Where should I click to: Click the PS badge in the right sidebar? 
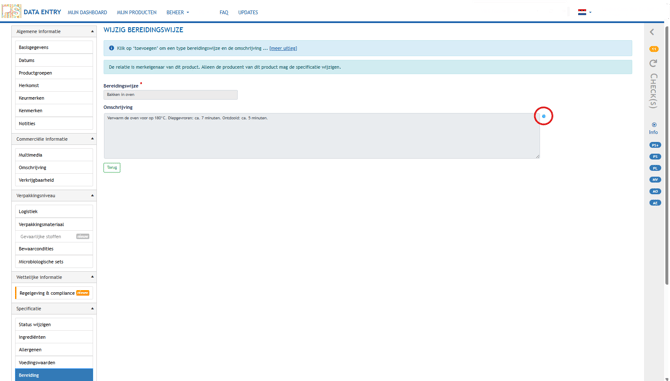point(655,157)
